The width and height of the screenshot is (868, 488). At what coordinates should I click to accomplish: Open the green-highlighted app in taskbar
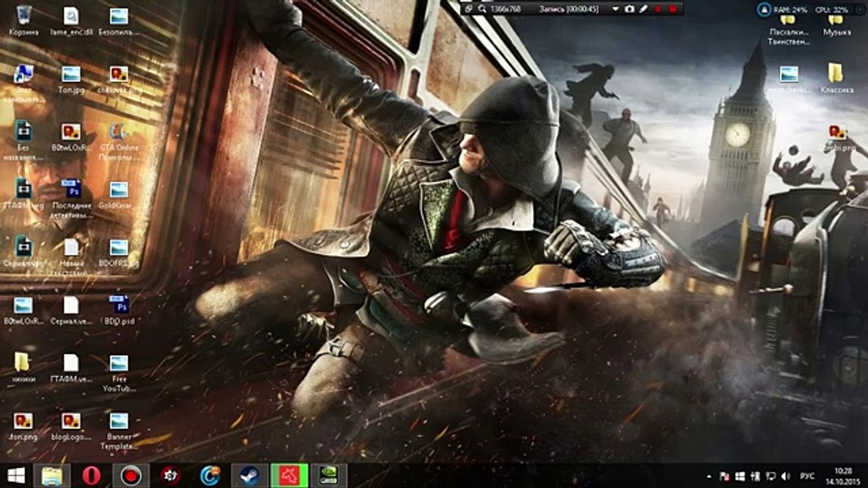(290, 475)
